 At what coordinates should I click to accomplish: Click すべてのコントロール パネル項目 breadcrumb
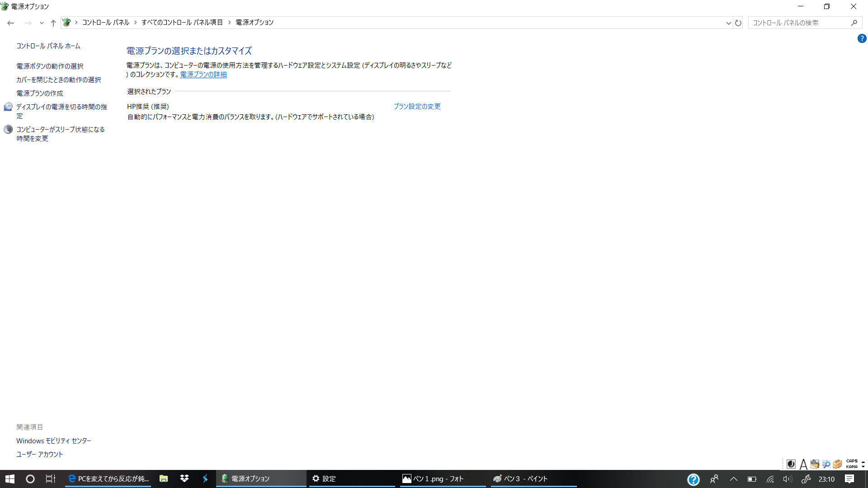click(182, 23)
